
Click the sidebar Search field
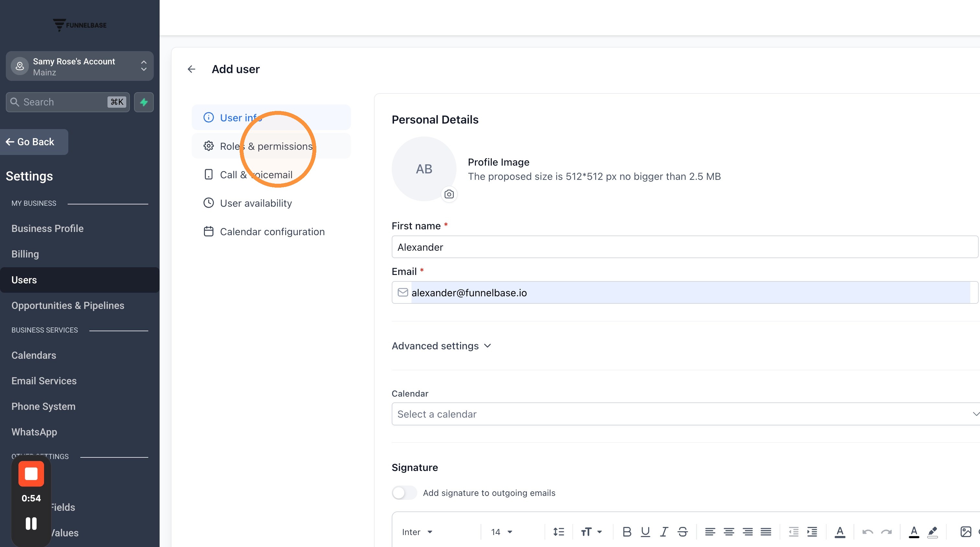click(x=68, y=102)
